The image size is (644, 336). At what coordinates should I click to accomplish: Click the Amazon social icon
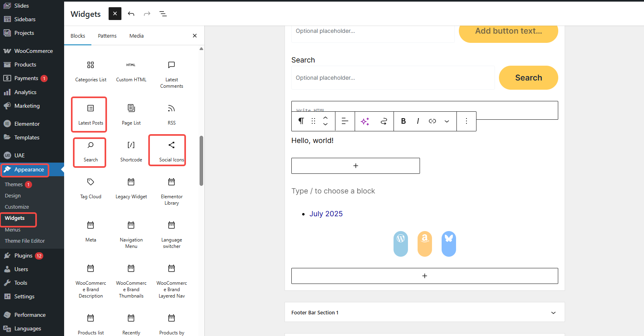(x=424, y=243)
